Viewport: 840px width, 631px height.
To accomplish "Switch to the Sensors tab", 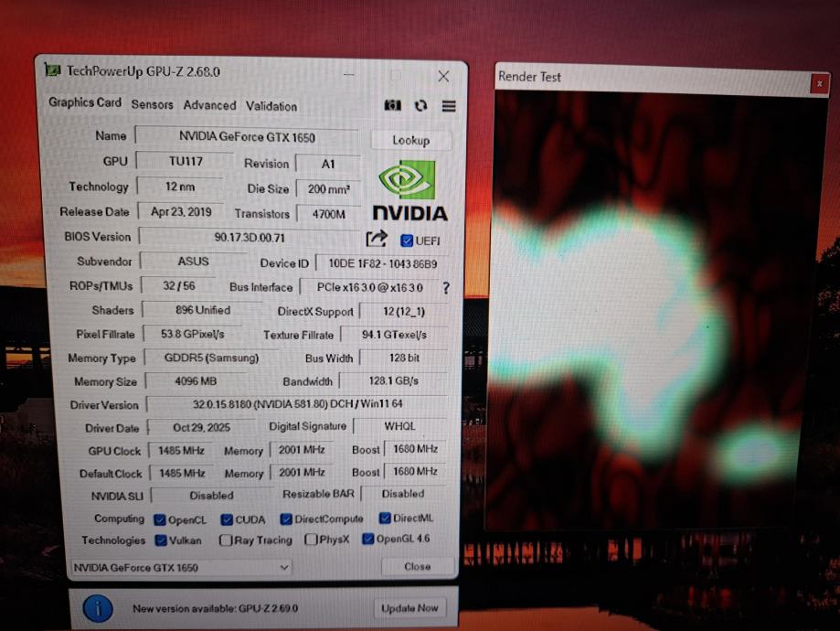I will coord(152,104).
